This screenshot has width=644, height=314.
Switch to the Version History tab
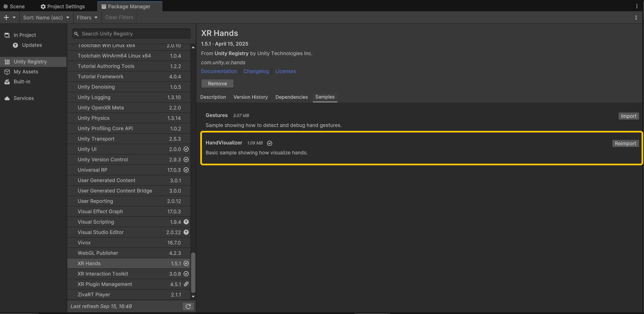(x=251, y=97)
